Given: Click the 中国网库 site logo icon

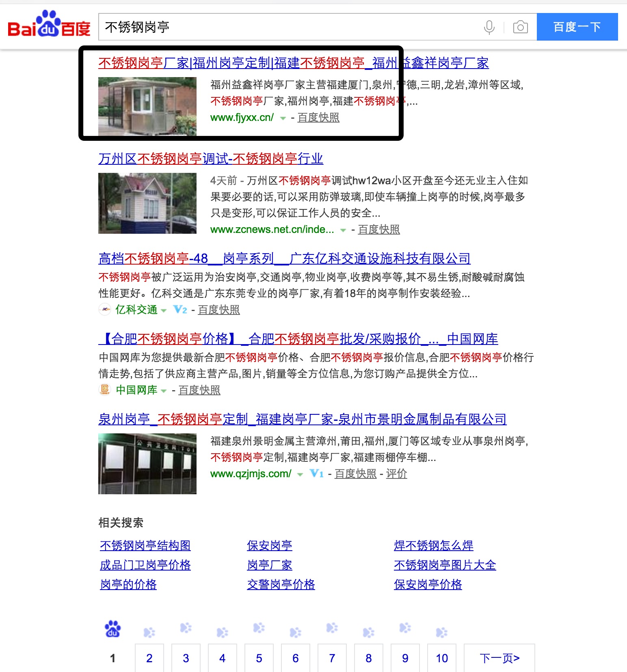Looking at the screenshot, I should point(105,390).
